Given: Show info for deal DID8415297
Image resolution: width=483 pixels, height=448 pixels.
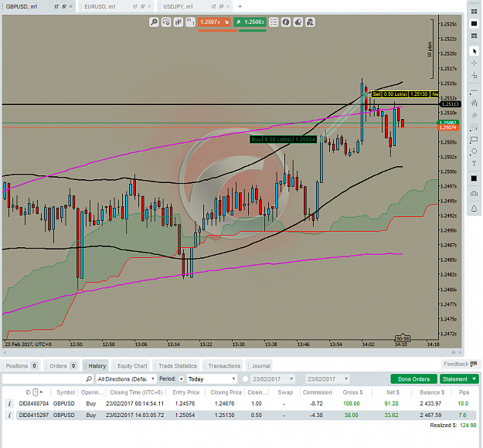Looking at the screenshot, I should point(9,416).
